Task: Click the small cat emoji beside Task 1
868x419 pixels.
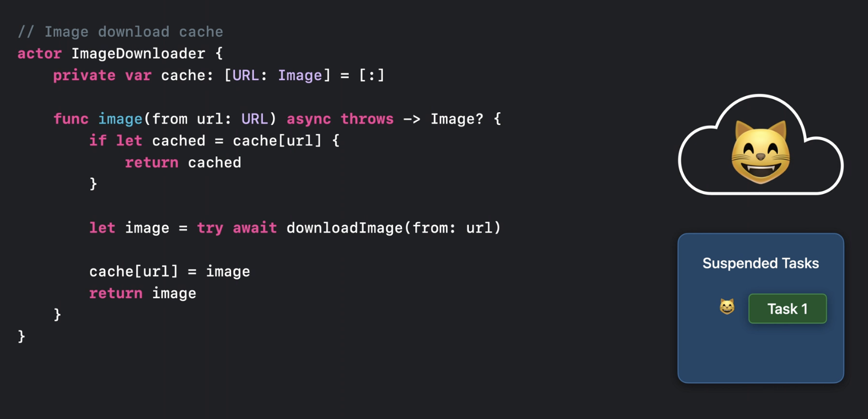Action: (727, 307)
